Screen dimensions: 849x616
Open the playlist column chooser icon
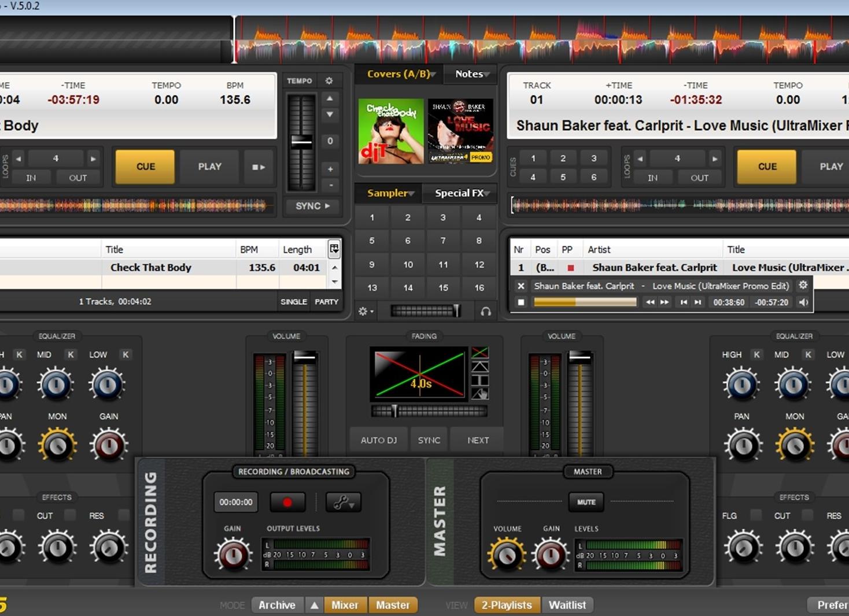[334, 249]
